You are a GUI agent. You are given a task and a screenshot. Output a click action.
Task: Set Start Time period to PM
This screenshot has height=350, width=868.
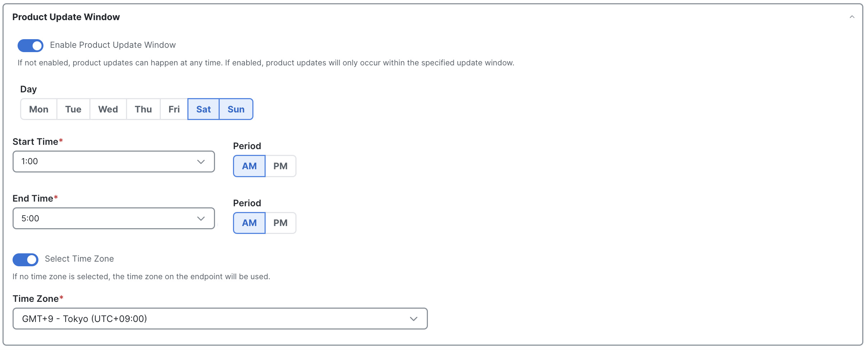[x=280, y=166]
